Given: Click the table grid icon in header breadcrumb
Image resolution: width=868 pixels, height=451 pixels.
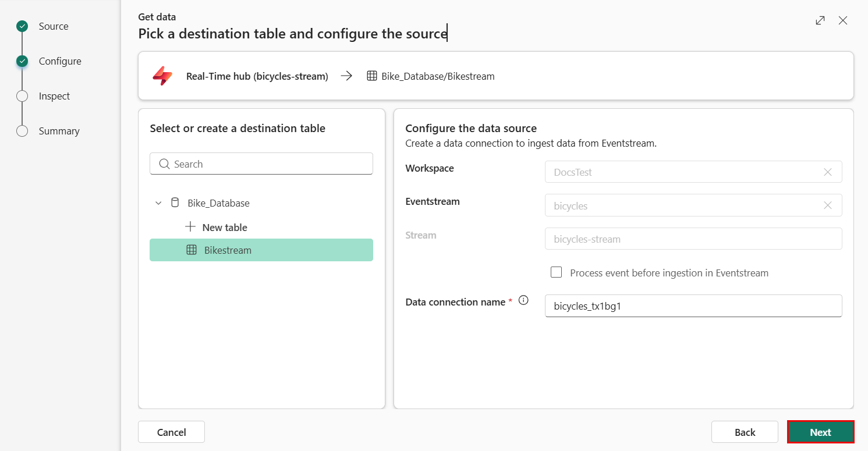Looking at the screenshot, I should [372, 76].
